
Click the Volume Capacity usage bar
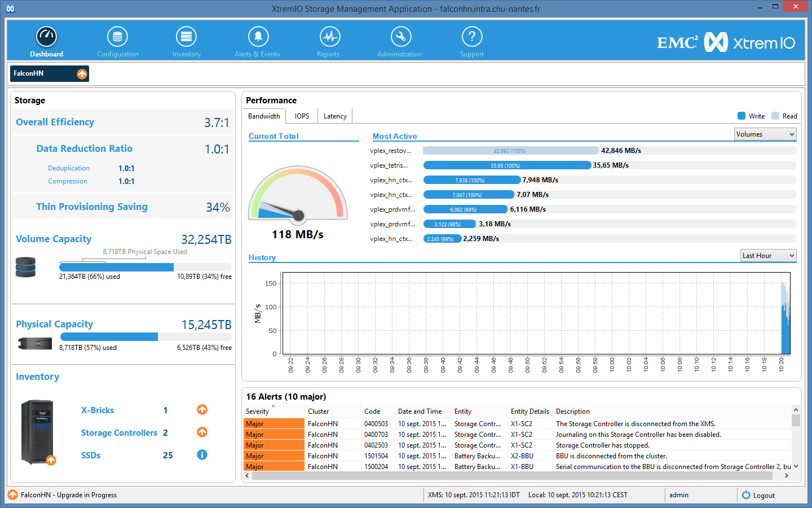[x=145, y=267]
